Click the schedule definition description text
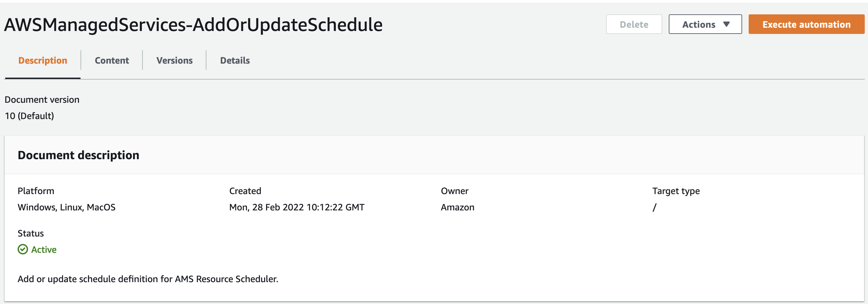 pos(148,279)
